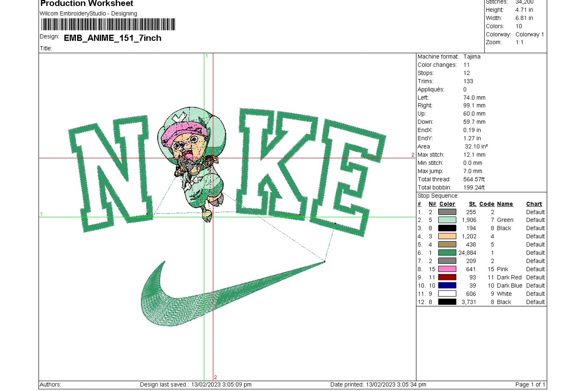Click the Chart column header
The width and height of the screenshot is (588, 391).
pos(534,204)
